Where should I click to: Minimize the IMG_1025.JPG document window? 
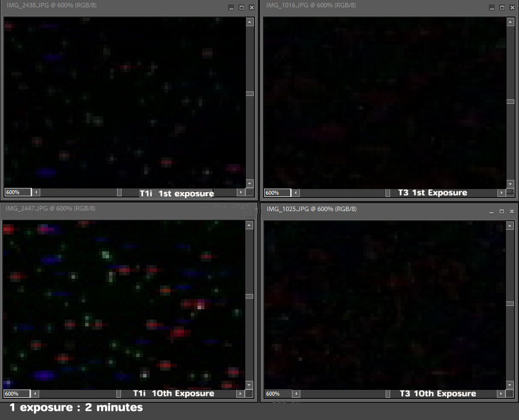tap(492, 212)
